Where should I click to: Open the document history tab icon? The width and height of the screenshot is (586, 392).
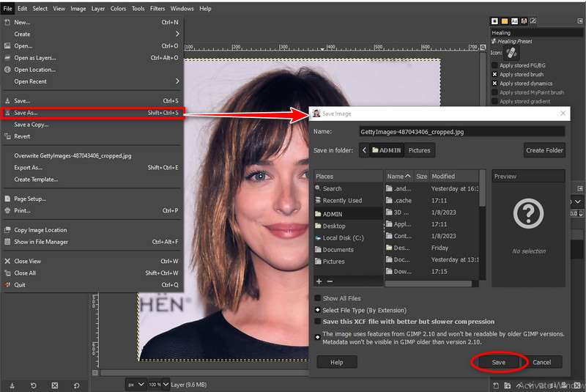(x=524, y=21)
